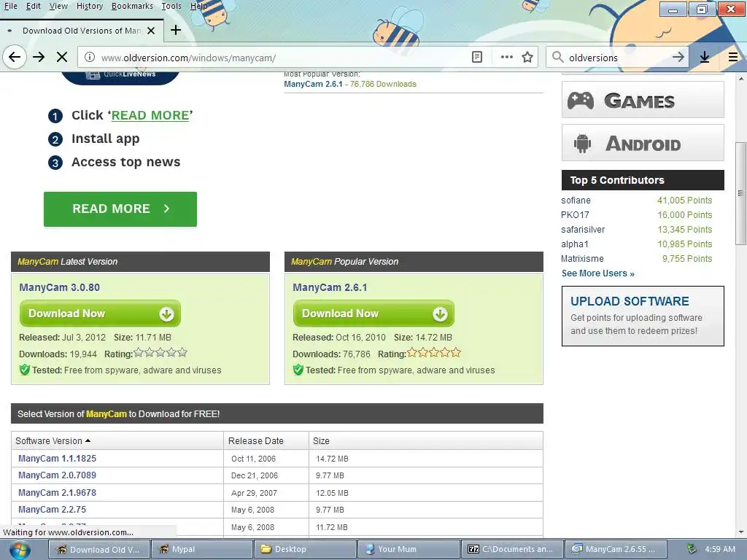This screenshot has height=560, width=747.
Task: Click the search magnifier icon
Action: [557, 57]
